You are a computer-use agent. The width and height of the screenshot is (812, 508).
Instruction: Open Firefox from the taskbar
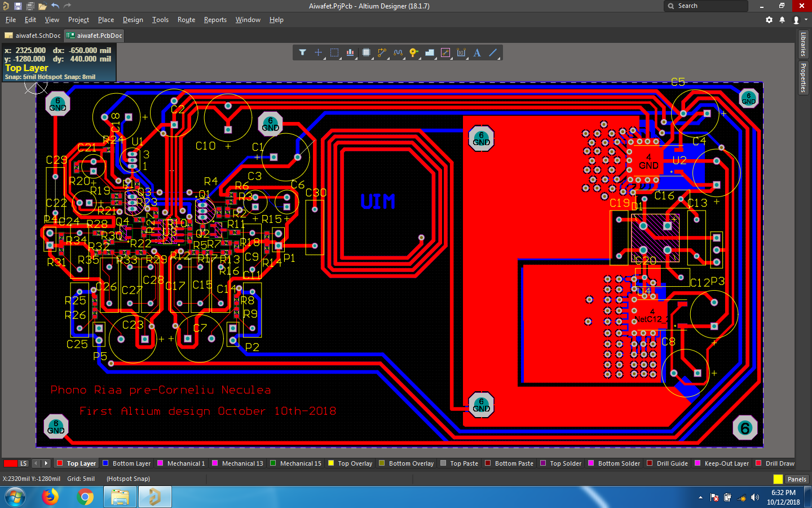point(50,497)
